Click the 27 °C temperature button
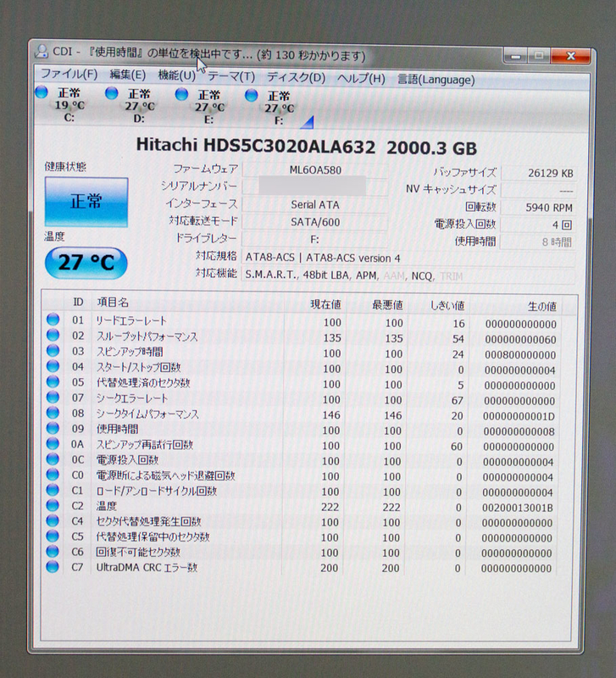Screen dimensions: 616x678 [x=86, y=263]
